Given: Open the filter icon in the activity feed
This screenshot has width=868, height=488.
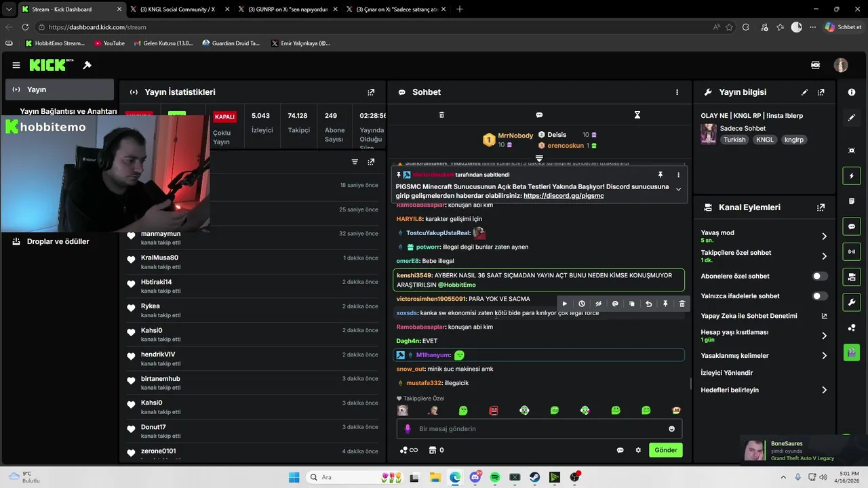Looking at the screenshot, I should coord(355,162).
